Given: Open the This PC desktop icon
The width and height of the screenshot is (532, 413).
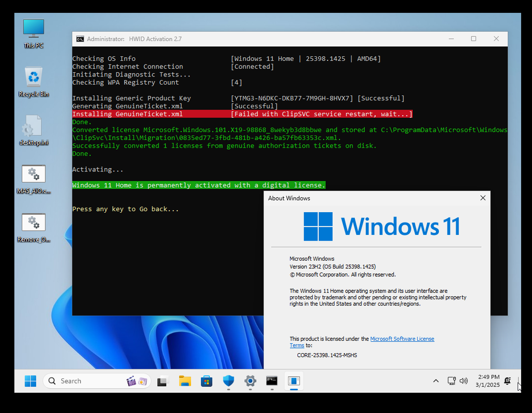Looking at the screenshot, I should tap(34, 34).
